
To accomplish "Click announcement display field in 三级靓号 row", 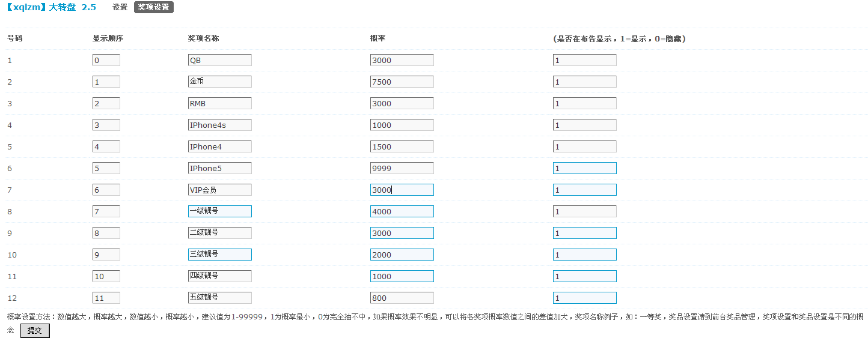I will (x=585, y=255).
